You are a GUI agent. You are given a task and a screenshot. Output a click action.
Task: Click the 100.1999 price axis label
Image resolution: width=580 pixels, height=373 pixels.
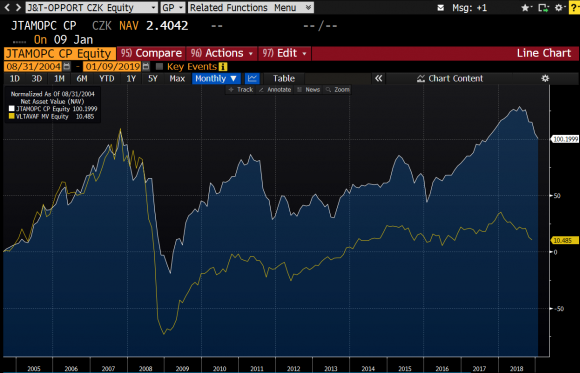(x=564, y=139)
